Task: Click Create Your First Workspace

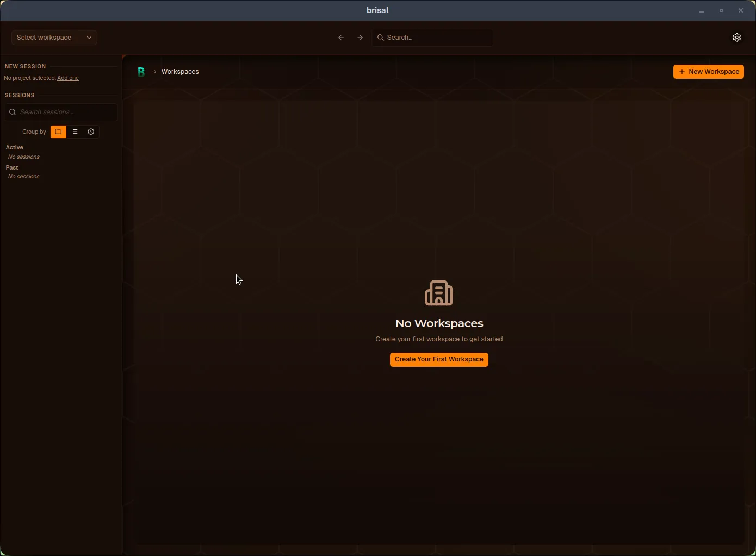Action: click(x=439, y=359)
